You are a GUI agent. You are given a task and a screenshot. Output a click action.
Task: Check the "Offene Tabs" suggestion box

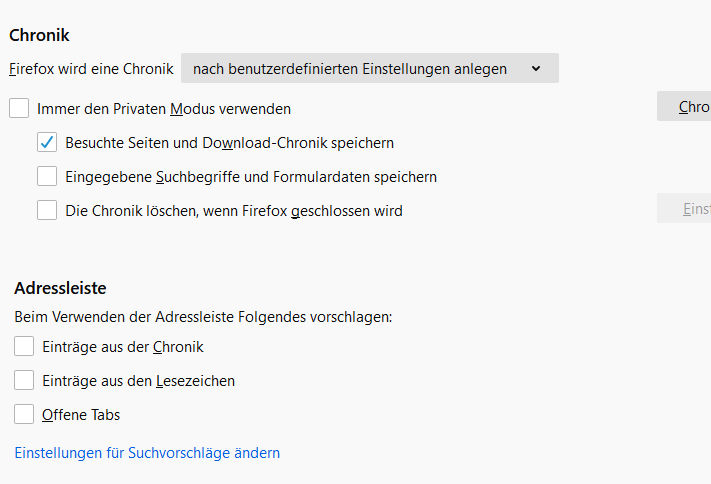pyautogui.click(x=24, y=414)
